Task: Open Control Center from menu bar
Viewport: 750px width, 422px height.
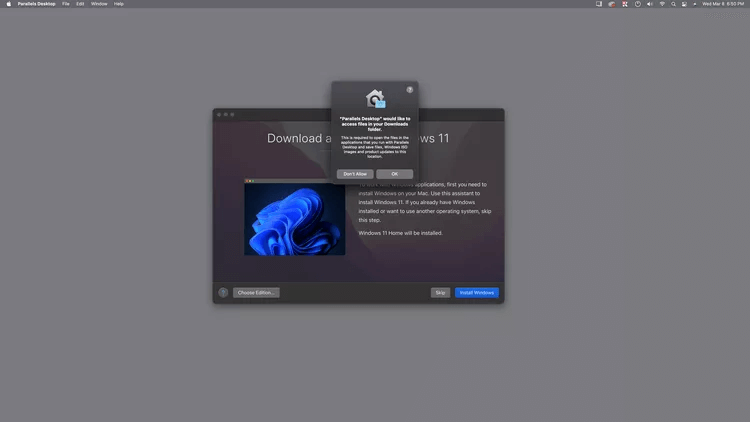Action: [684, 4]
